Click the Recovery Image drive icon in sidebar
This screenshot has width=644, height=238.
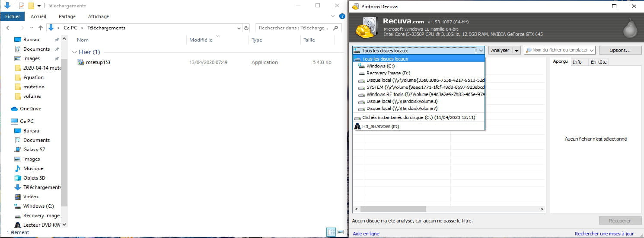click(17, 215)
